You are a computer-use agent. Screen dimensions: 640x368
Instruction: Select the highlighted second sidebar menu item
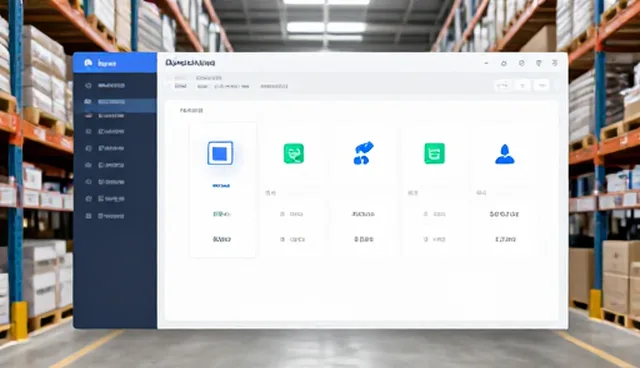click(115, 102)
